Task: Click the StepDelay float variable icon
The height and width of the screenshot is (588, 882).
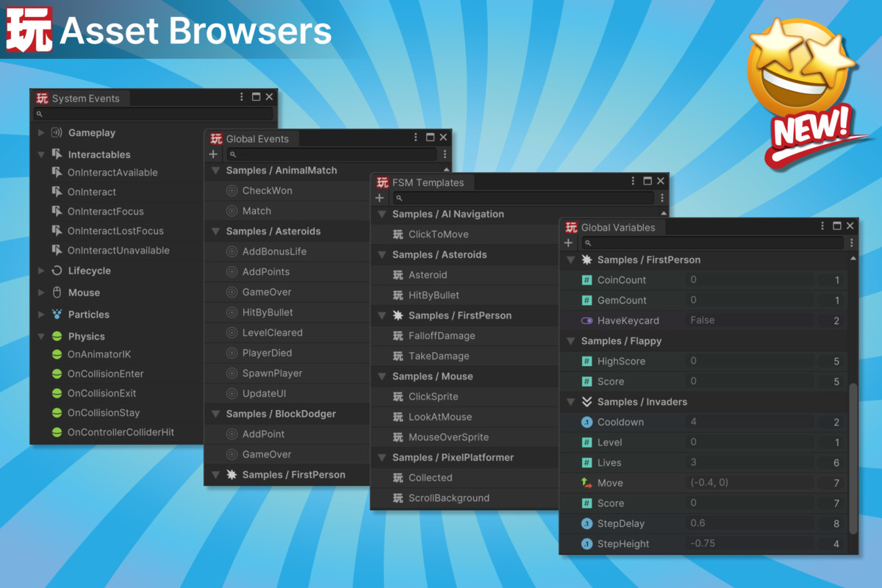Action: pos(587,523)
